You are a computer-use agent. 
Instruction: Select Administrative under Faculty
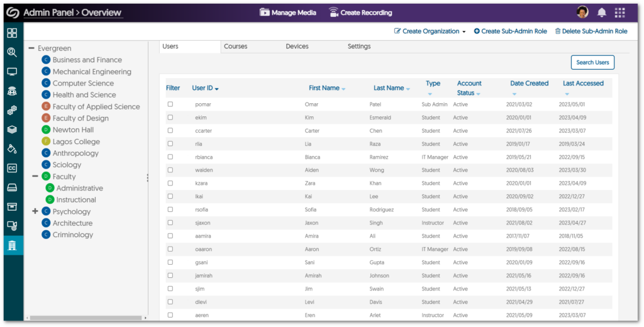coord(80,188)
